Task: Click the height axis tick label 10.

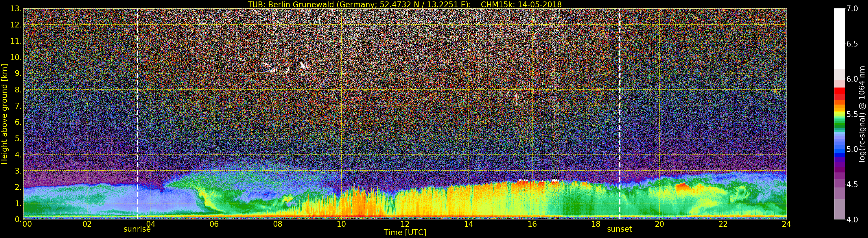Action: coord(16,57)
